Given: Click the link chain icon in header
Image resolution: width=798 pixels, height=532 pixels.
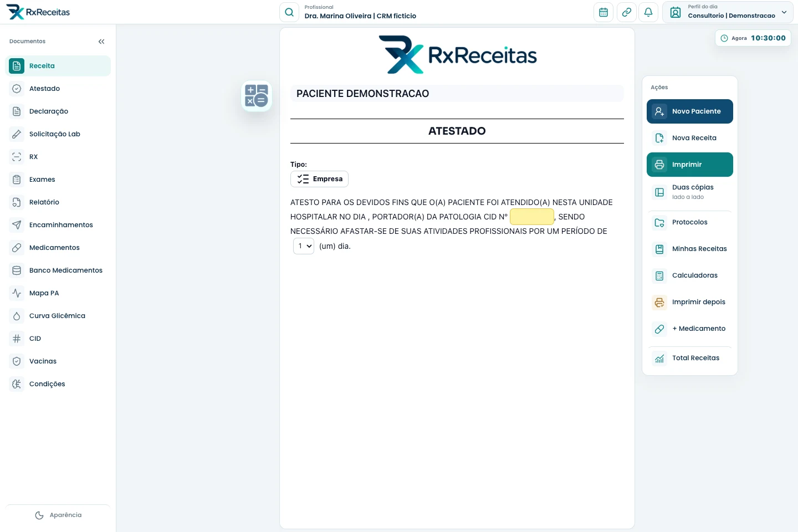Looking at the screenshot, I should (x=627, y=12).
